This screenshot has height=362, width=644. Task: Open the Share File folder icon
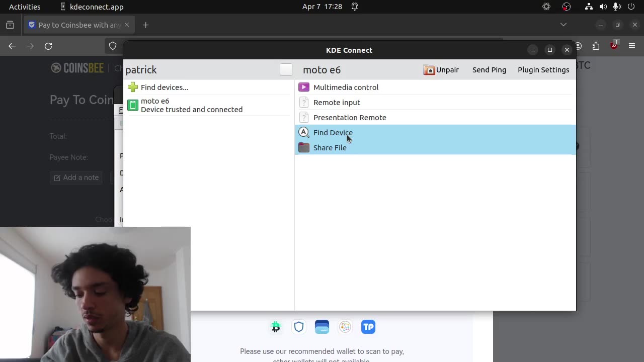click(x=304, y=147)
